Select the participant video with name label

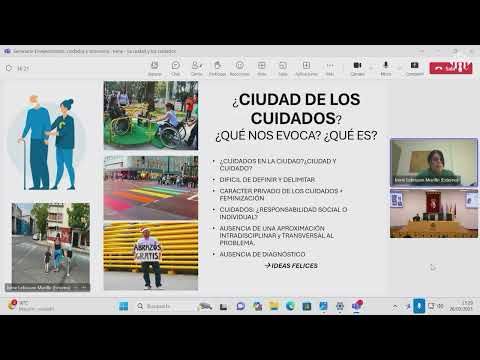click(434, 162)
